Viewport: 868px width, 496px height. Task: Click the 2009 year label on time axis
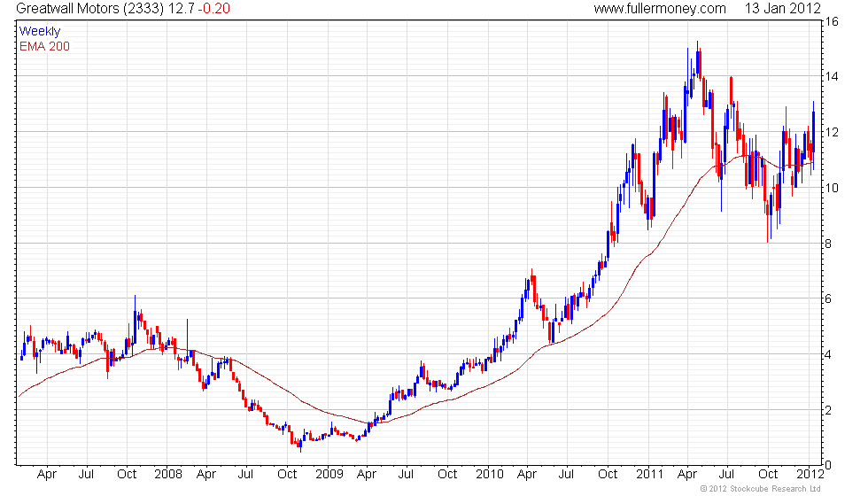pos(329,475)
